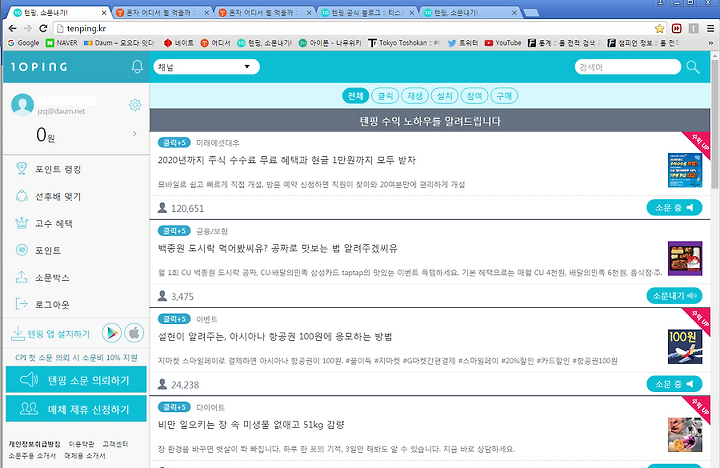
Task: Click the red extension icon in toolbar
Action: click(676, 28)
